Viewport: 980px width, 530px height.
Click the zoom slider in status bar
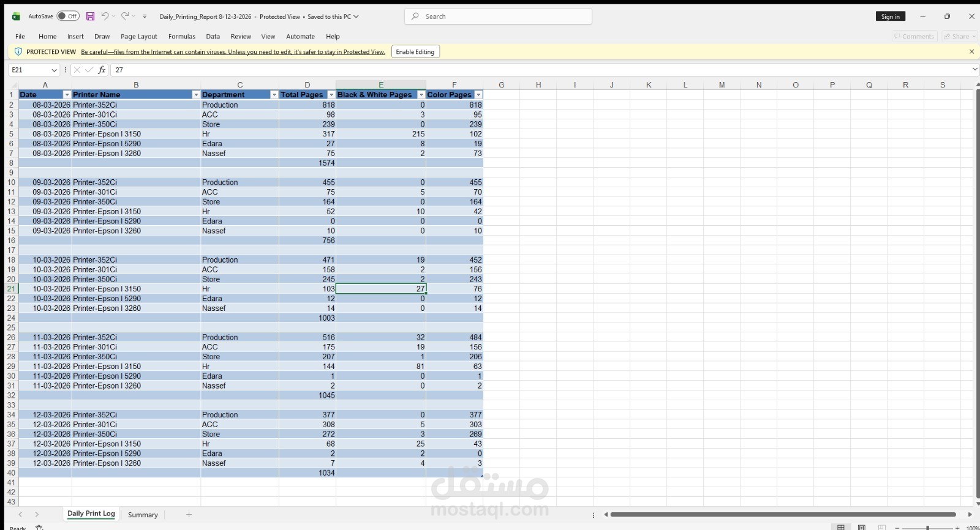[x=927, y=528]
